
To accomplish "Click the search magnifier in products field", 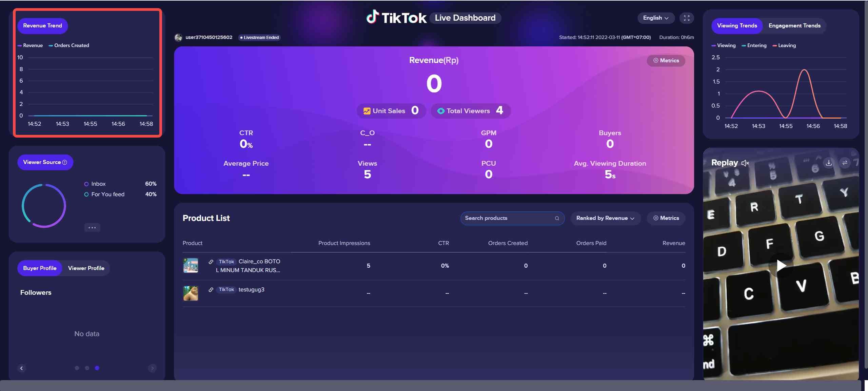I will click(557, 218).
